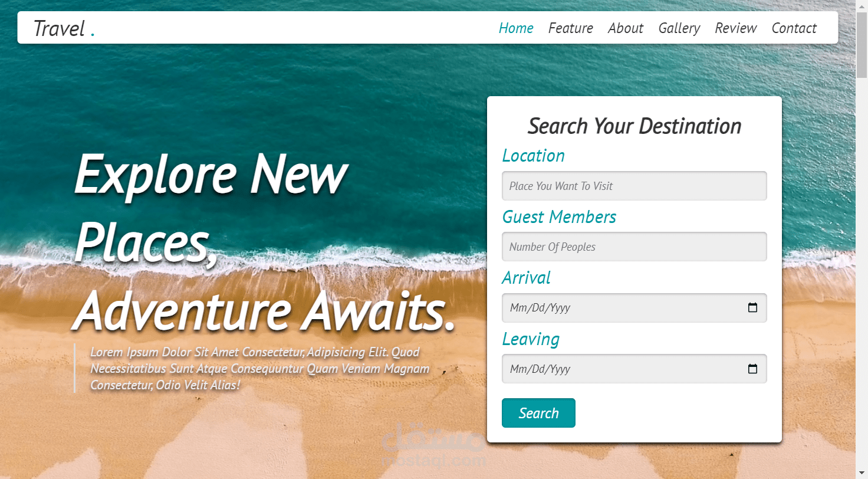This screenshot has height=479, width=868.
Task: Go to the Home nav link
Action: (x=516, y=28)
